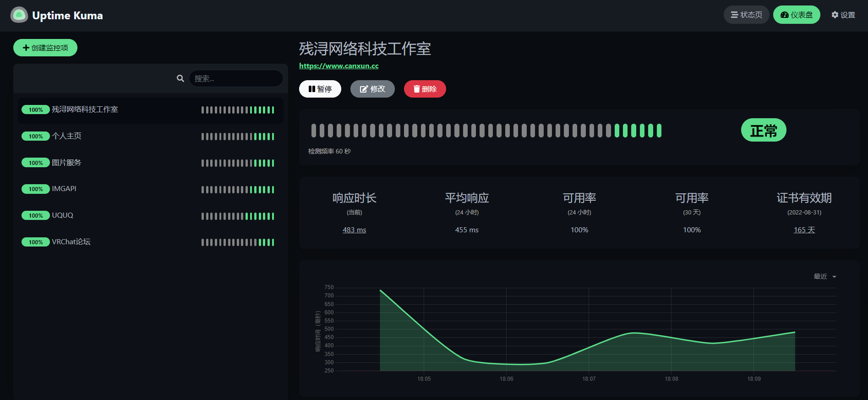
Task: Edit the monitor with 修改 button
Action: (x=372, y=89)
